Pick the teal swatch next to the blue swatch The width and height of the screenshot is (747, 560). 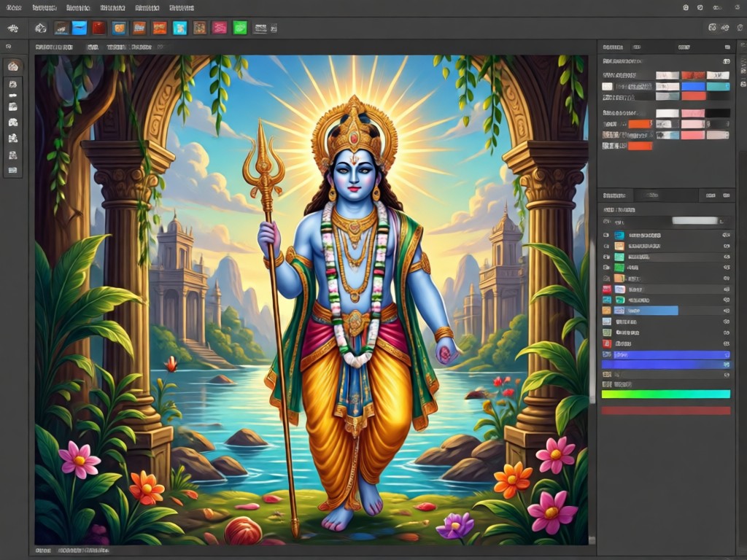tap(718, 86)
